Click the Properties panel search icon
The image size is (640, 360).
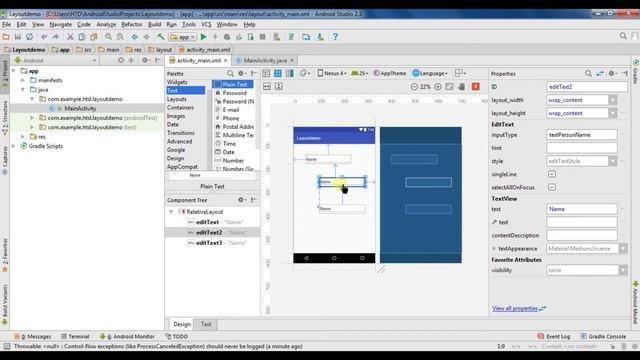(588, 73)
